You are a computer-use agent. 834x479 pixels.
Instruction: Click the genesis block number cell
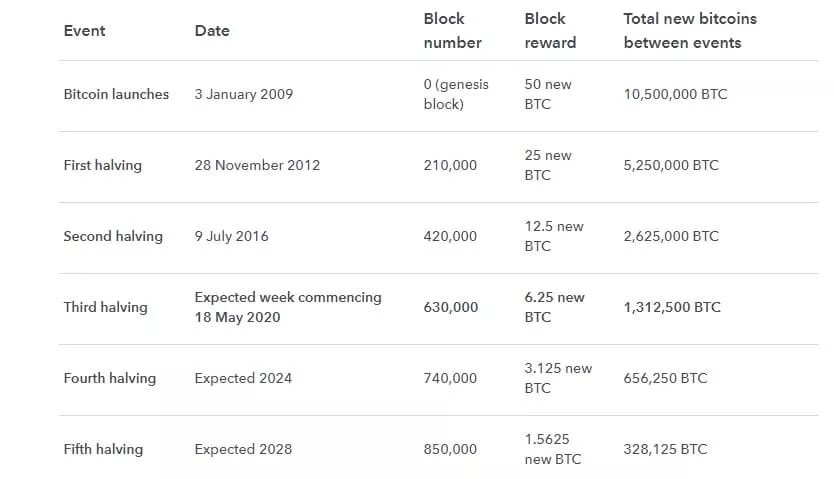(456, 94)
